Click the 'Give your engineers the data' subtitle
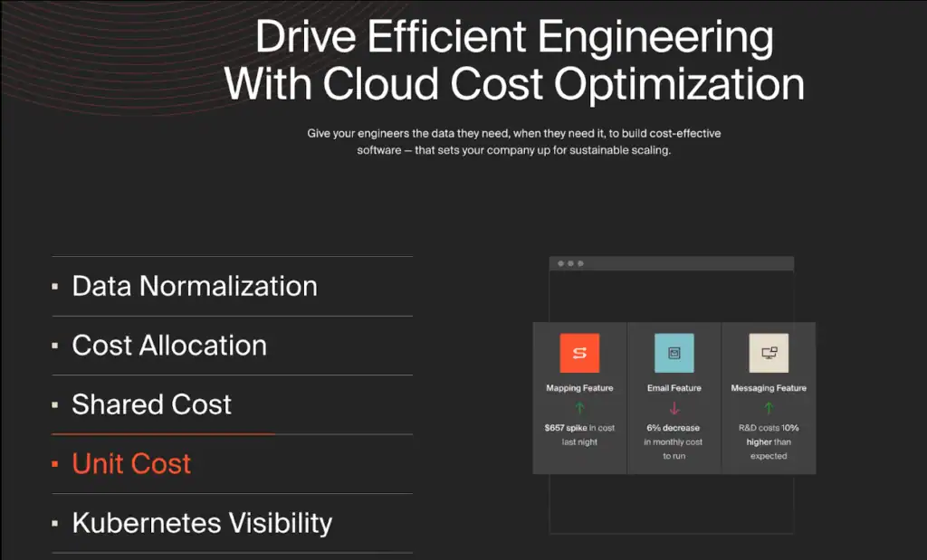The height and width of the screenshot is (560, 927). (514, 142)
